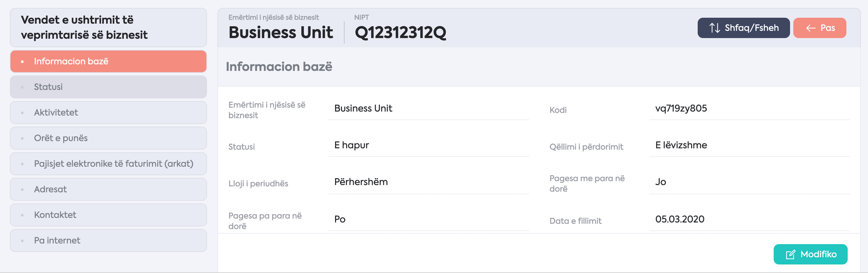Screen dimensions: 868x273
Task: Open the Kontaktet sidebar section
Action: [108, 215]
